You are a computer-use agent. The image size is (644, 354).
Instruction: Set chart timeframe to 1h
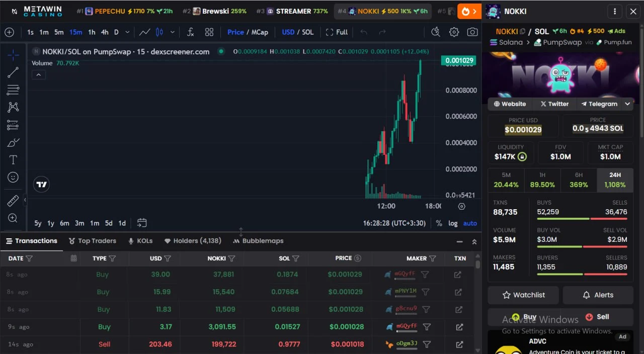(92, 32)
